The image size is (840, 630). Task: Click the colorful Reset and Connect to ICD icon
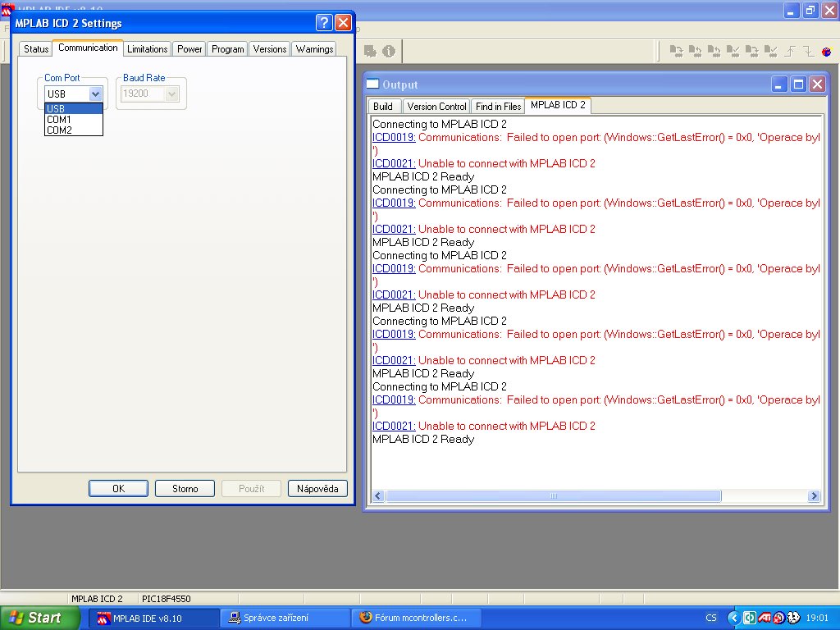(827, 52)
